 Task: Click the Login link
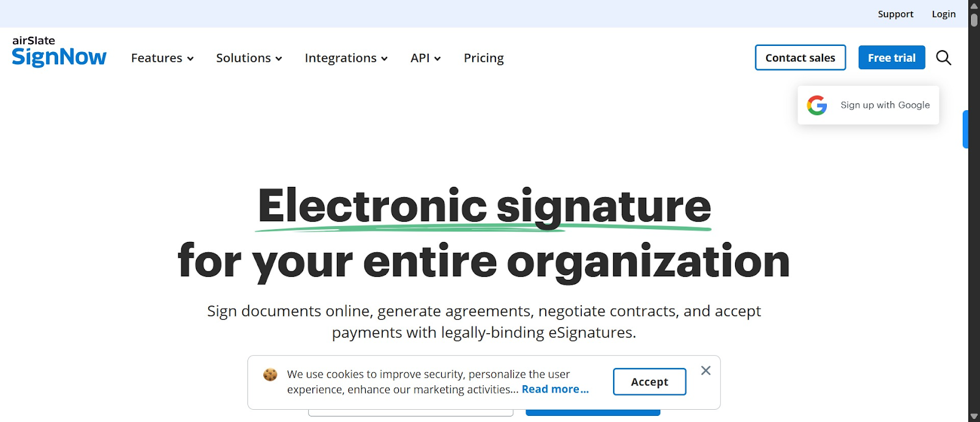coord(943,13)
